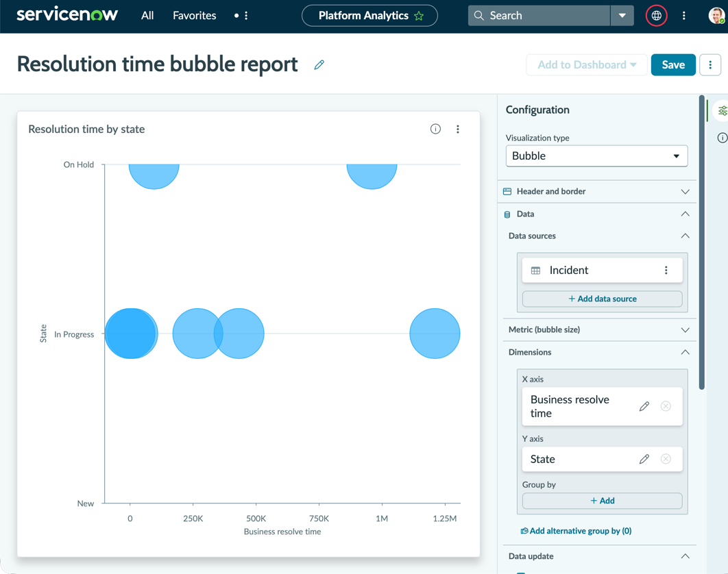Click the globe scope icon

click(x=656, y=15)
